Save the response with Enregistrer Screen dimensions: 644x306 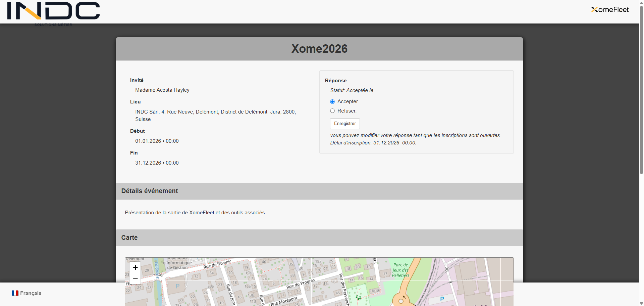point(345,124)
